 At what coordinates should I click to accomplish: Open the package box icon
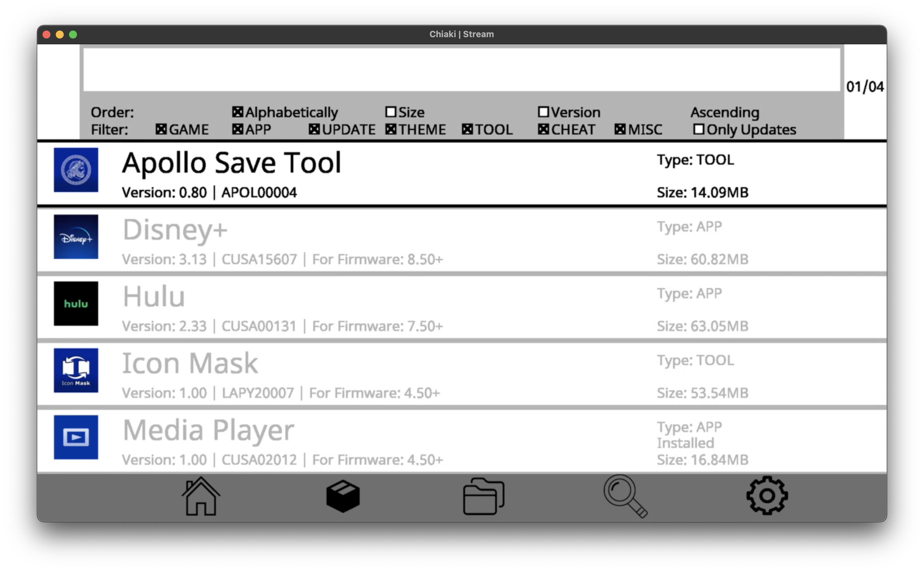pyautogui.click(x=343, y=496)
